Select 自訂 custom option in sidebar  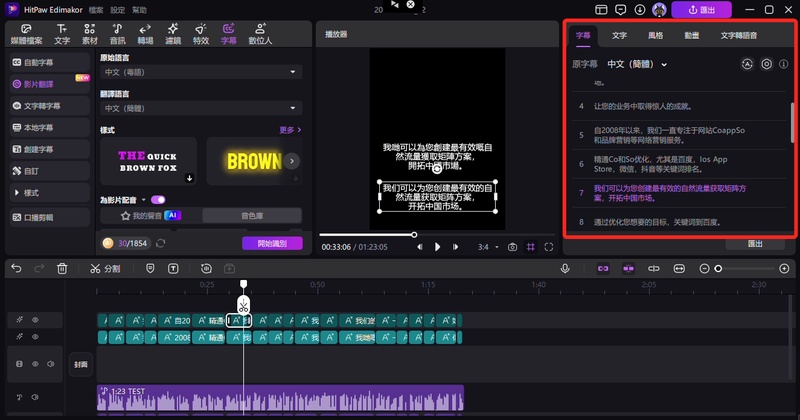click(49, 171)
